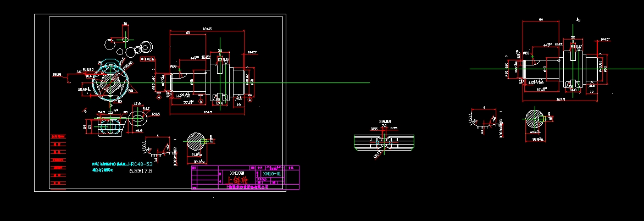Select the 10 dimension above the small circles
Viewport: 644px width, 221px height.
tap(125, 24)
